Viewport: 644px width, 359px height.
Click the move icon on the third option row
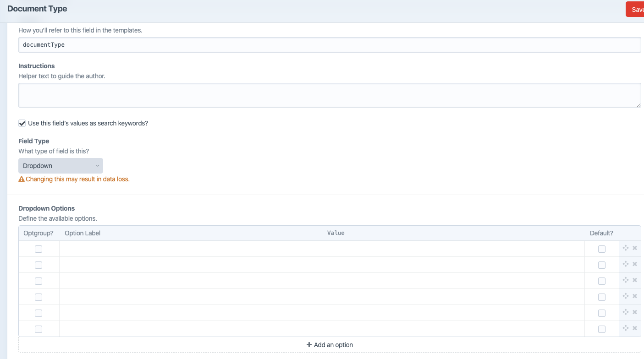[626, 280]
